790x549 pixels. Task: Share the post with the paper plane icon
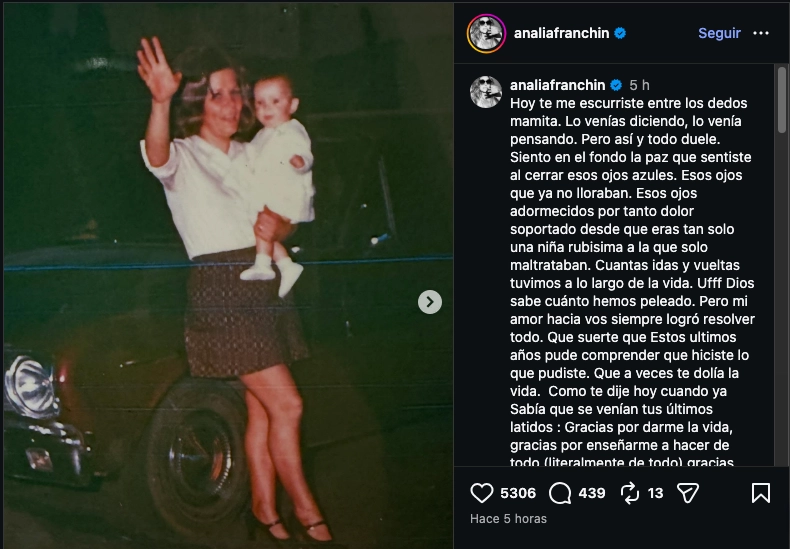pyautogui.click(x=688, y=493)
